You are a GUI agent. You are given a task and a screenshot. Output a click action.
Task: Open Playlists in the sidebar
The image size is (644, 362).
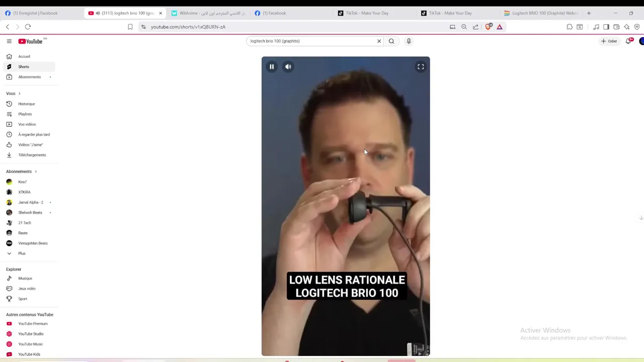(x=29, y=114)
